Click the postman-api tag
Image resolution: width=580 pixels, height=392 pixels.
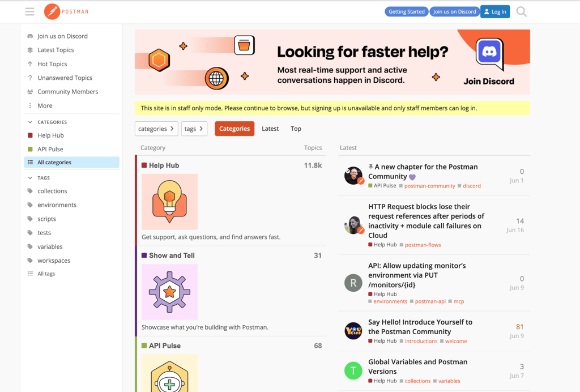[x=430, y=301]
